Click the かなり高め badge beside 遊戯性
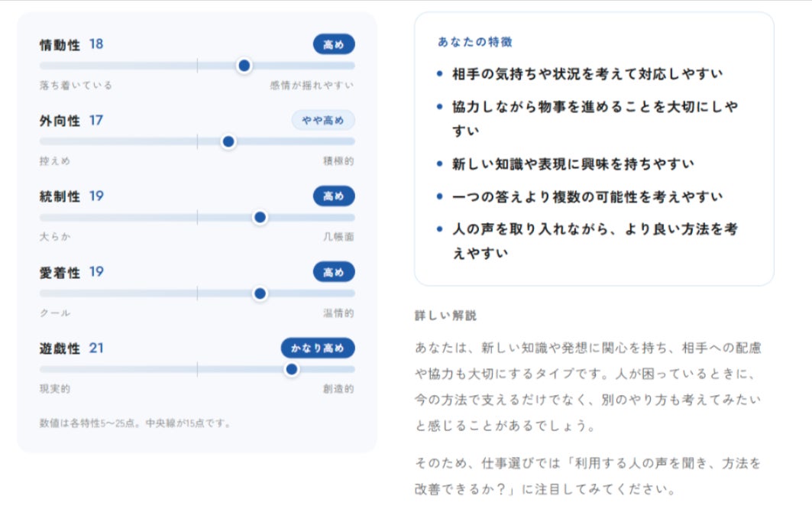The height and width of the screenshot is (525, 812). (318, 348)
